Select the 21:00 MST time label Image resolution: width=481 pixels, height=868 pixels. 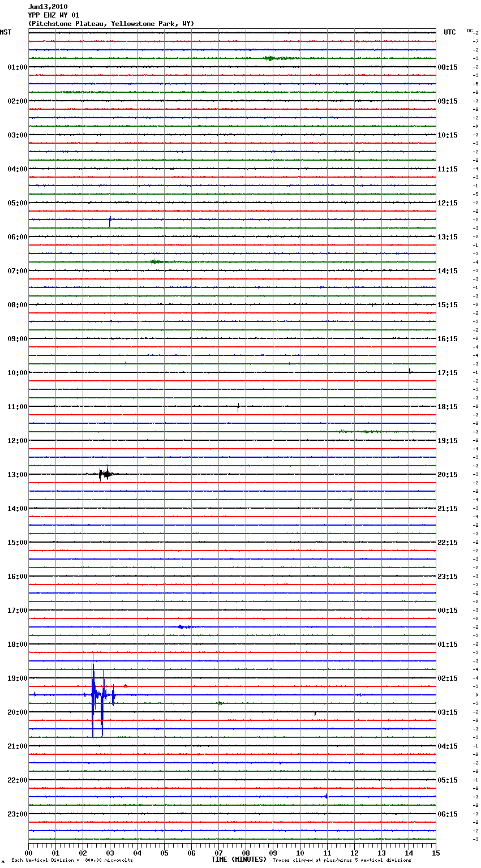[18, 746]
